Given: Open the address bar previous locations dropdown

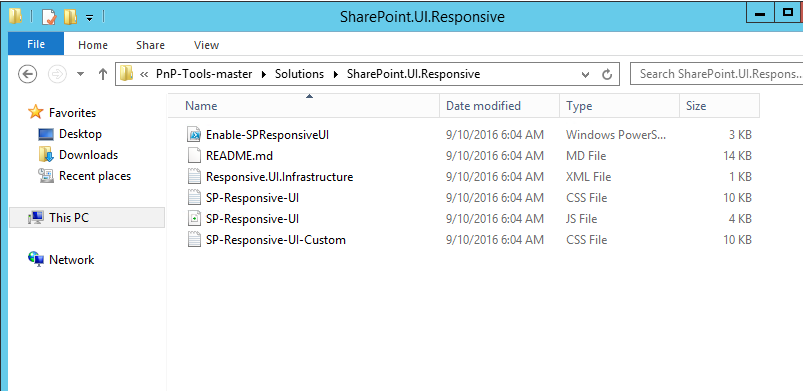Looking at the screenshot, I should tap(585, 74).
